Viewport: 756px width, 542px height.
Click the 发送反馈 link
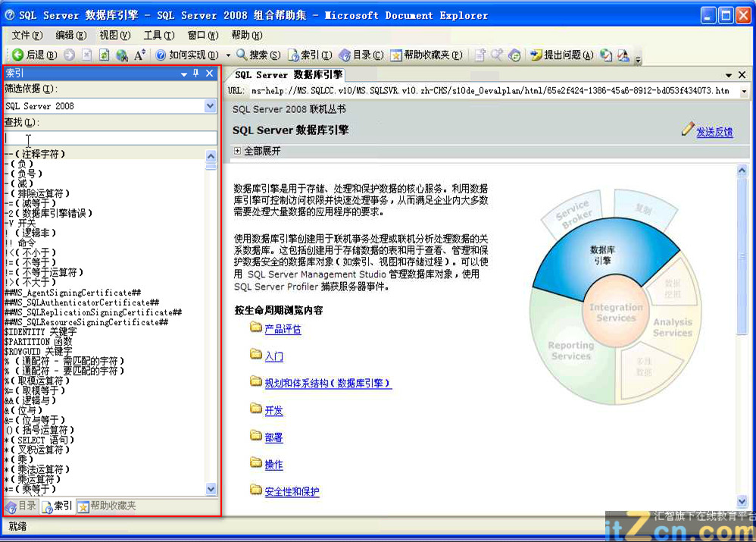714,132
